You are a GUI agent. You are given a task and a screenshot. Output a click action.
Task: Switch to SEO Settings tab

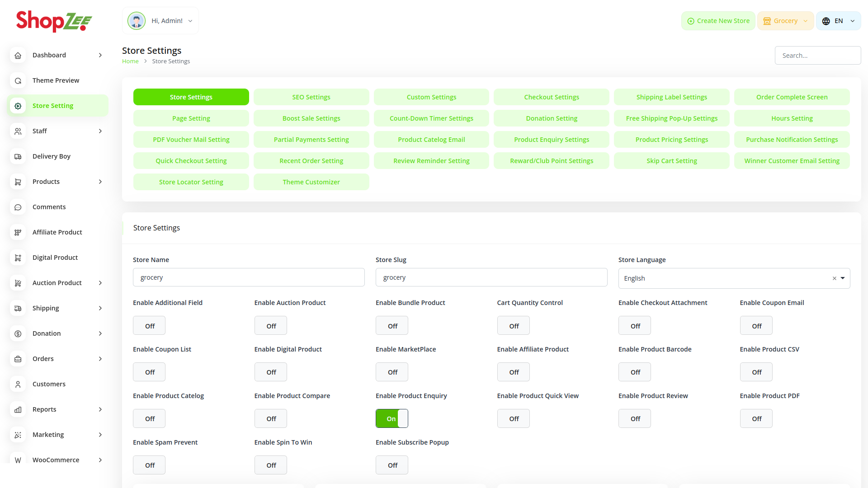coord(311,97)
